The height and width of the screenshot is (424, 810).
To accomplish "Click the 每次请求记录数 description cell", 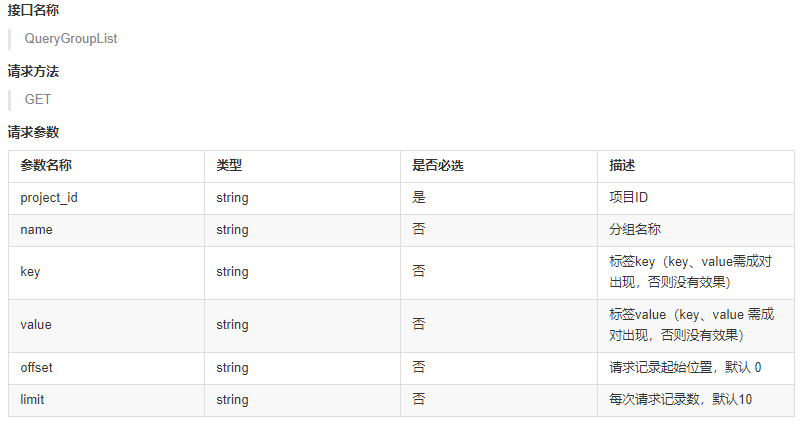I will click(680, 400).
